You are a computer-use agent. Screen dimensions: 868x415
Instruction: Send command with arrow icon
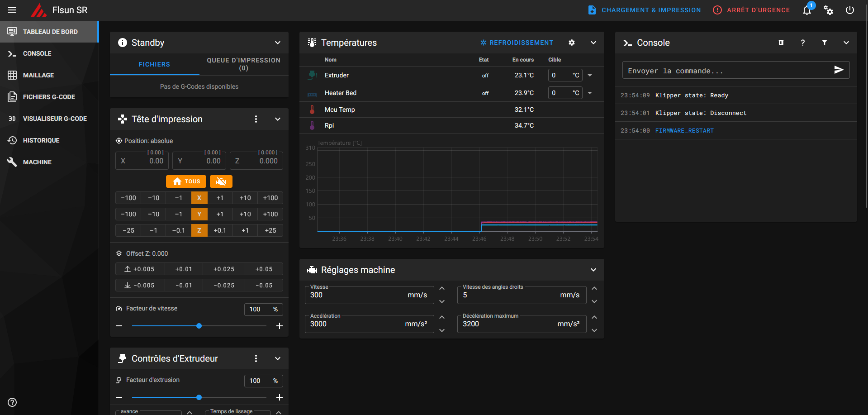coord(839,70)
